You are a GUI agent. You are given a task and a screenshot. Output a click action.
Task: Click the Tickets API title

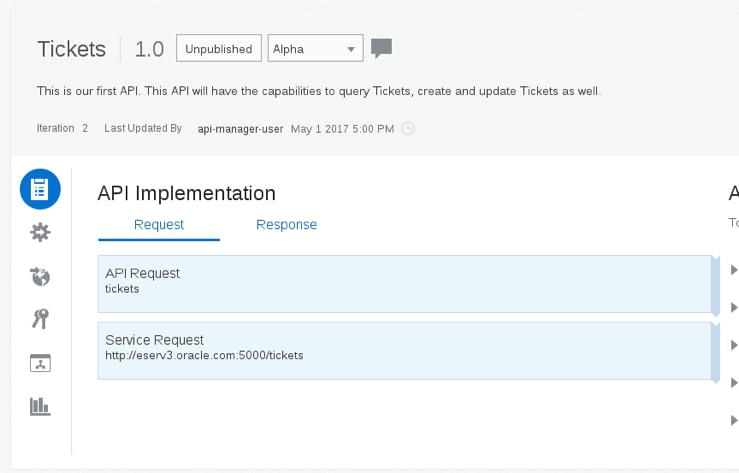tap(72, 49)
